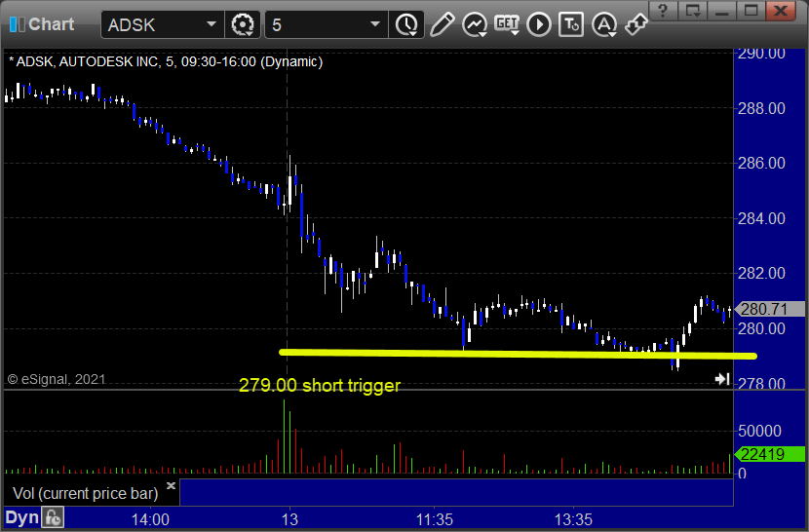Open the studies chart-line icon

tap(474, 24)
